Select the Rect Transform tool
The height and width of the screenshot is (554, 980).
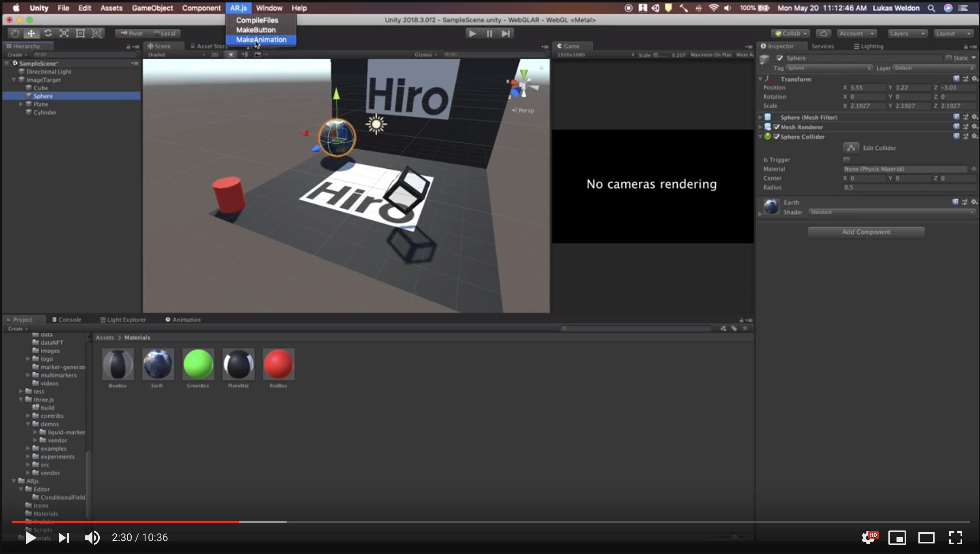79,33
